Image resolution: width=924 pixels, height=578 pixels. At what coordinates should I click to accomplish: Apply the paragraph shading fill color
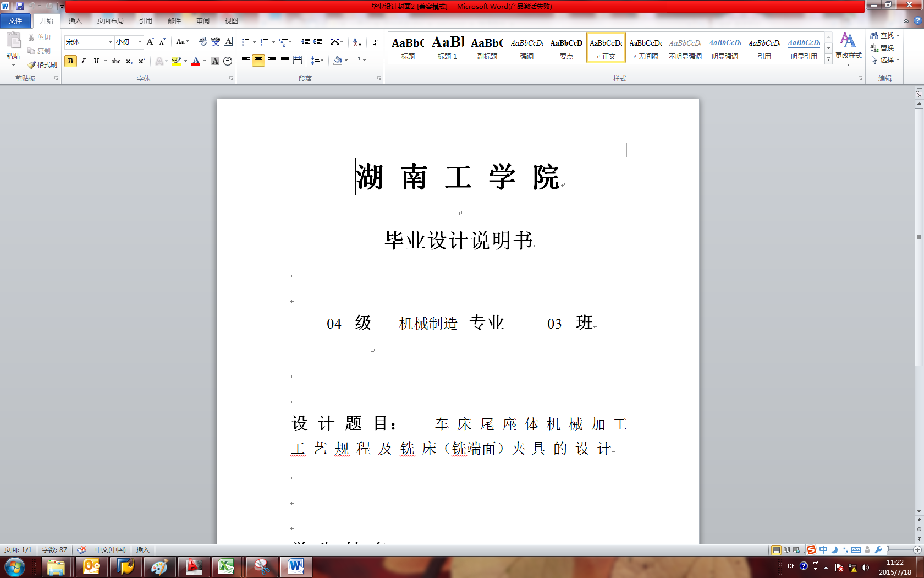pyautogui.click(x=338, y=61)
